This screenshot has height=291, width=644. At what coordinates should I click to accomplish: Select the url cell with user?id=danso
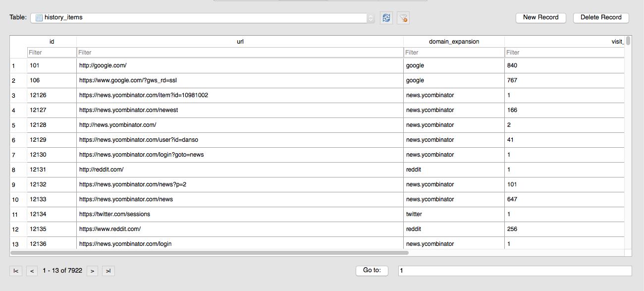coord(240,140)
